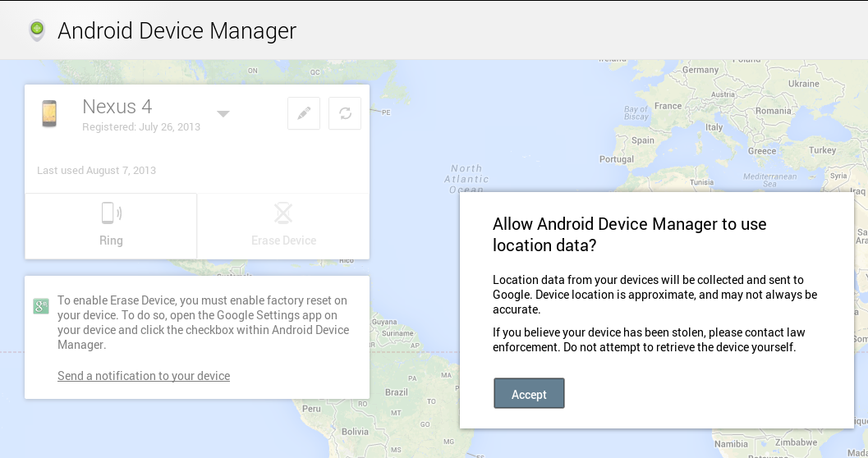Click the Mediterranean Sea map label
The image size is (868, 458).
[770, 180]
